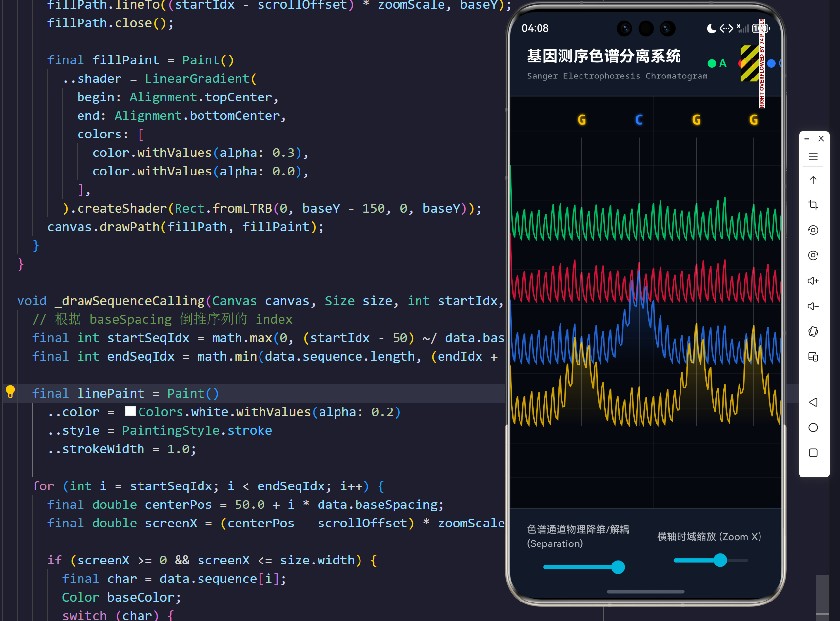The image size is (840, 621).
Task: Adjust the Separation slider thumb
Action: pos(618,567)
